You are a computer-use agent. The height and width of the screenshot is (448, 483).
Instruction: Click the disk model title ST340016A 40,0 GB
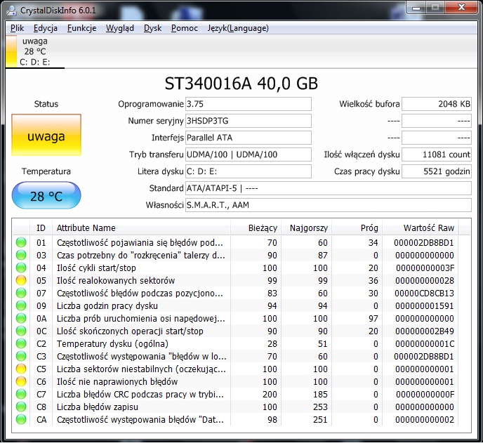(x=241, y=83)
